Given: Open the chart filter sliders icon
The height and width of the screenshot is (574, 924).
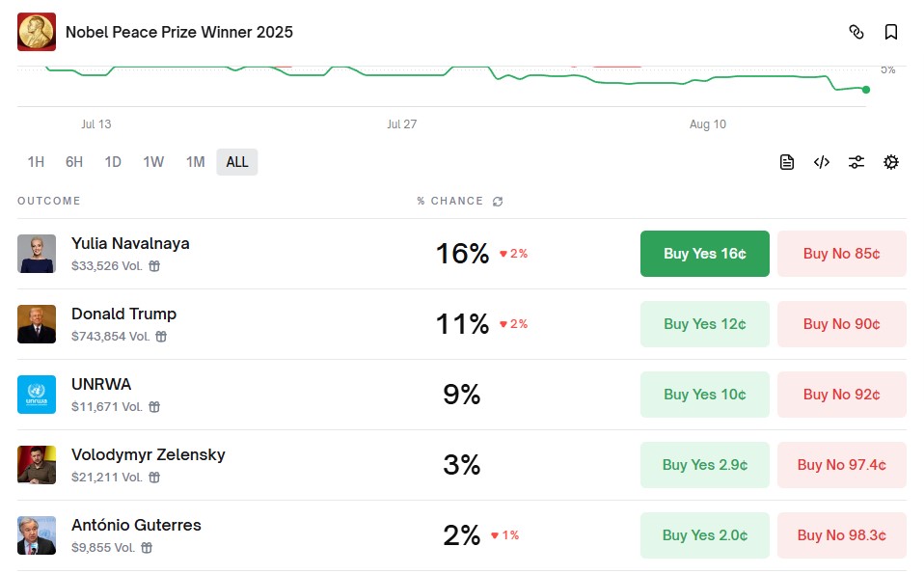Looking at the screenshot, I should (x=856, y=162).
